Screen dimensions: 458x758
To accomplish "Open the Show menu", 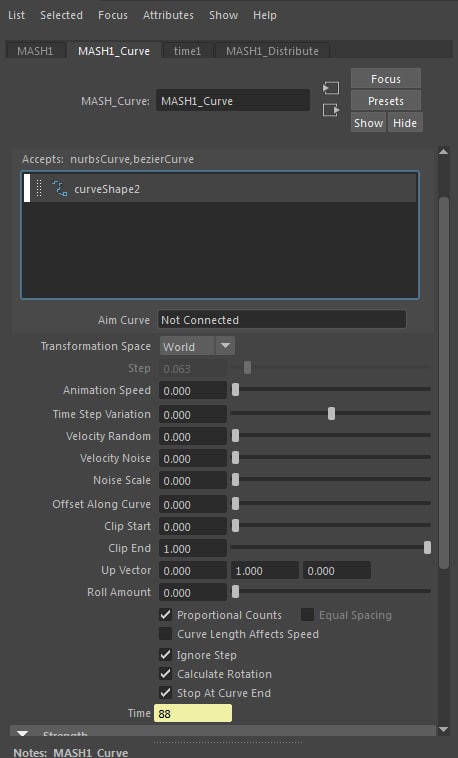I will click(x=223, y=15).
